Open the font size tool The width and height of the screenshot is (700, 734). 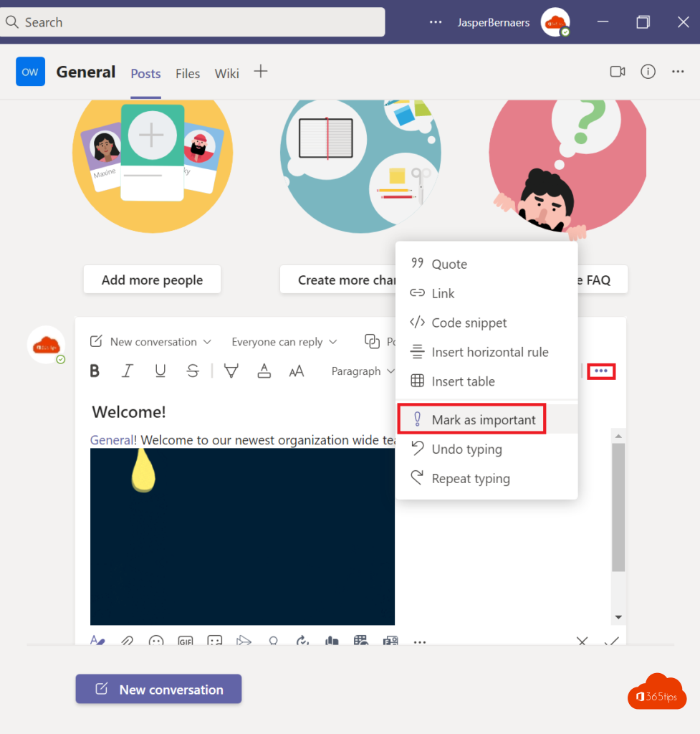point(297,371)
